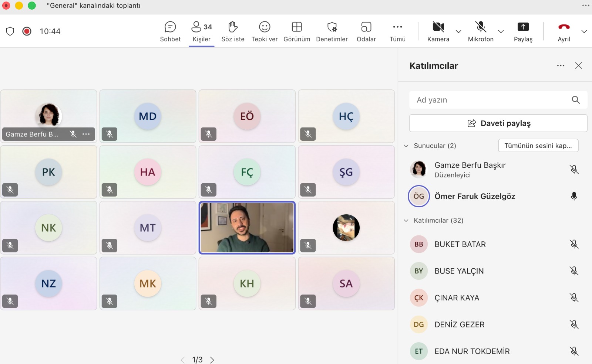This screenshot has height=364, width=592.
Task: Leave the meeting with Ayrıl
Action: click(x=564, y=31)
